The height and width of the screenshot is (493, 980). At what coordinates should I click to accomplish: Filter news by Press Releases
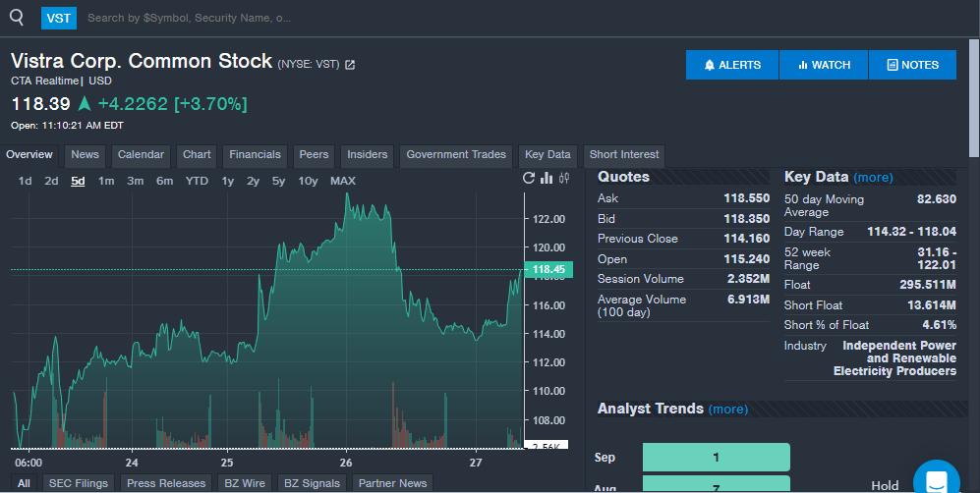coord(165,483)
